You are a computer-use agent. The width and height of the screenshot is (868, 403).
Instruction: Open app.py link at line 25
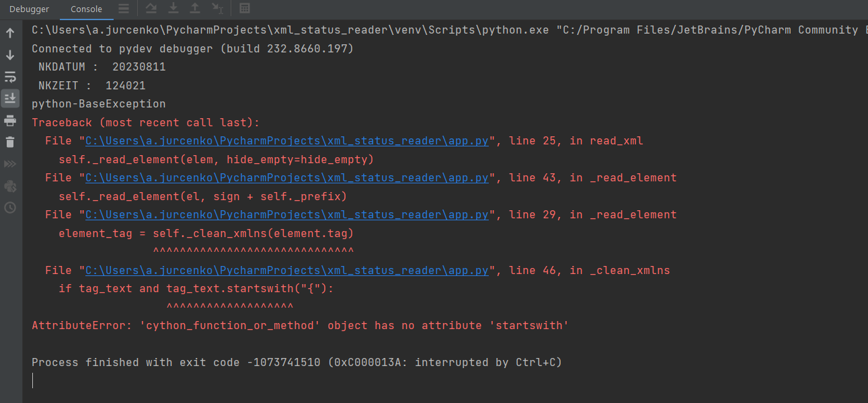(x=287, y=141)
